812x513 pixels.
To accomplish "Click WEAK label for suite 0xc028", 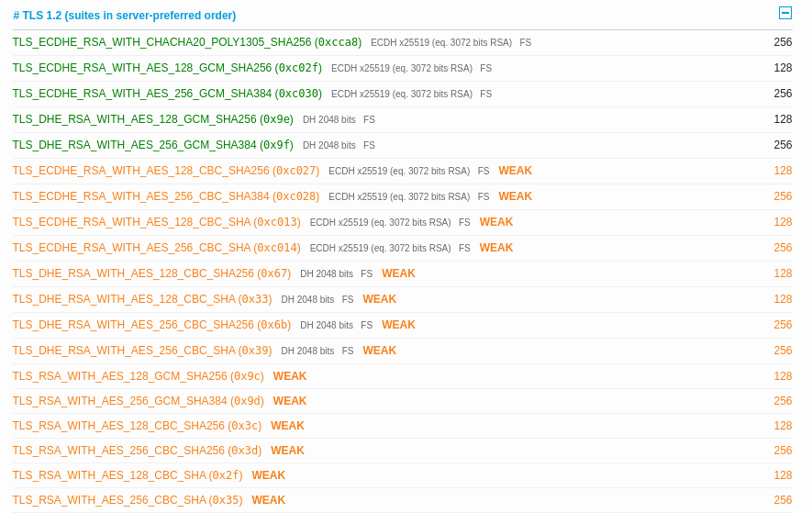I will pos(515,196).
